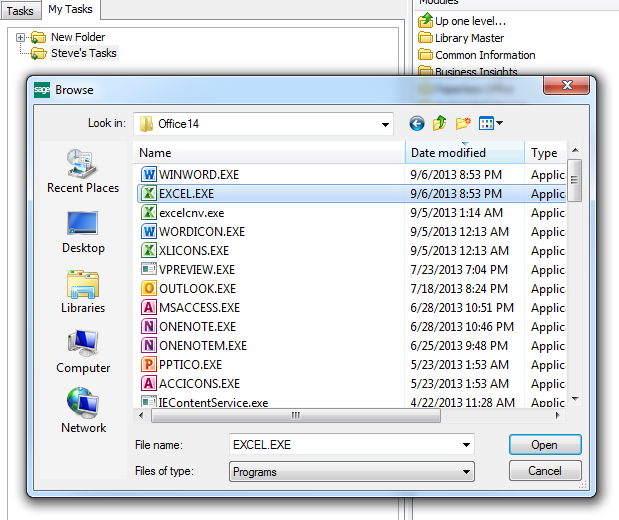Open Computer in places sidebar
Screen dimensions: 619x520
(x=83, y=351)
